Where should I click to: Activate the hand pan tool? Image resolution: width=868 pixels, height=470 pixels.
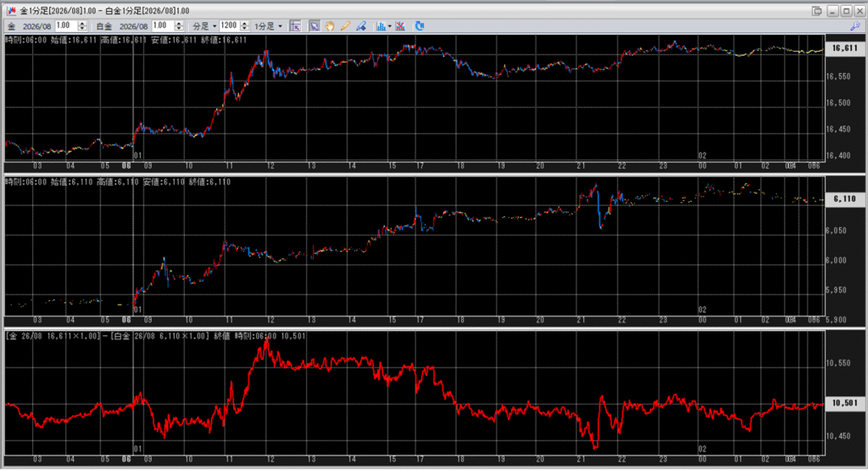[330, 26]
